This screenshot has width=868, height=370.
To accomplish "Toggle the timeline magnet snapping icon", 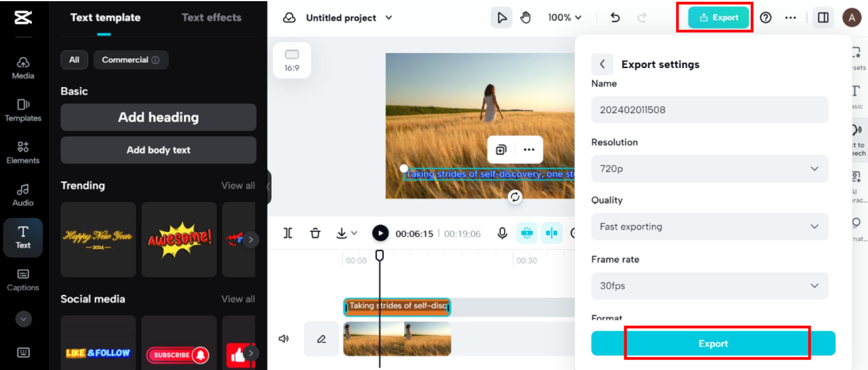I will coord(527,233).
